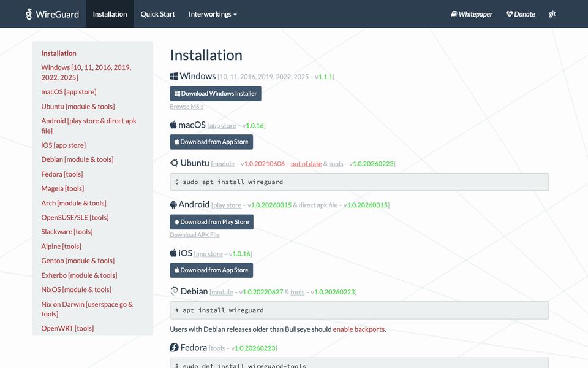Click the sudo apt install wireguard code block
Screen dimensions: 588x368
pos(360,182)
